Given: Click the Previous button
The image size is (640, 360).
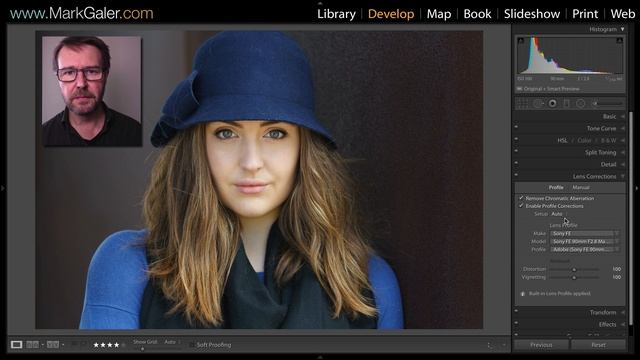Looking at the screenshot, I should pyautogui.click(x=541, y=345).
